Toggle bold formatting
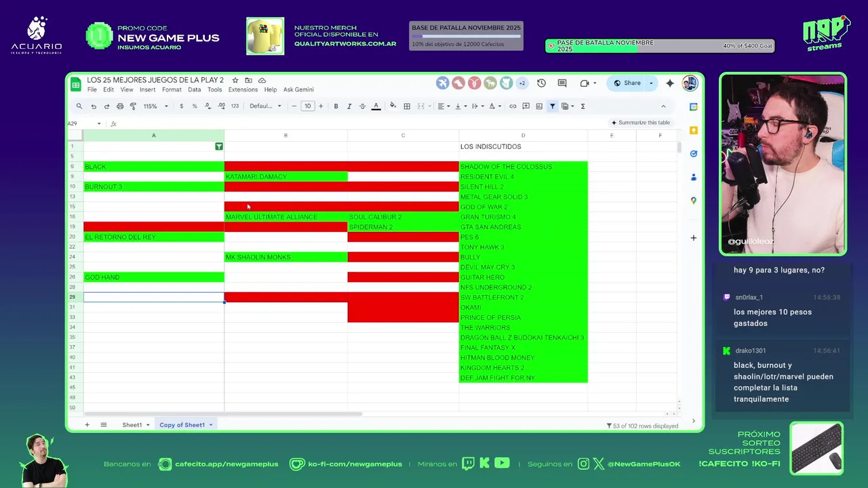The height and width of the screenshot is (488, 868). click(336, 106)
